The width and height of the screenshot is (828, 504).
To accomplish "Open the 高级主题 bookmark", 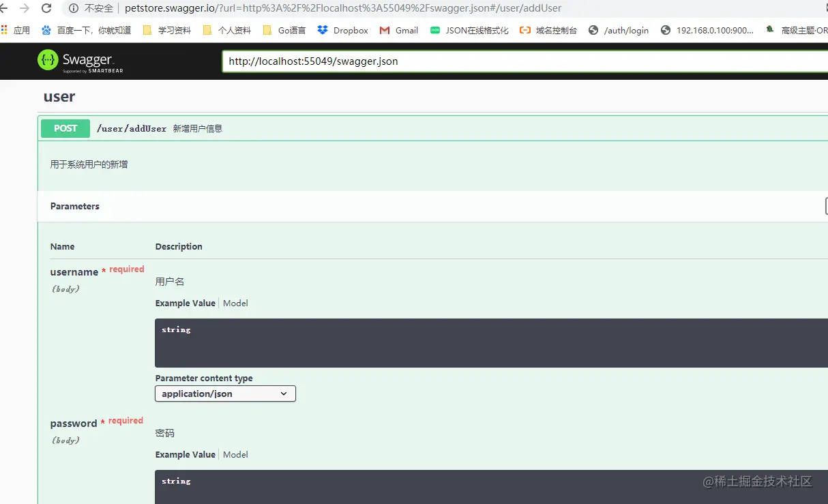I will pyautogui.click(x=797, y=30).
